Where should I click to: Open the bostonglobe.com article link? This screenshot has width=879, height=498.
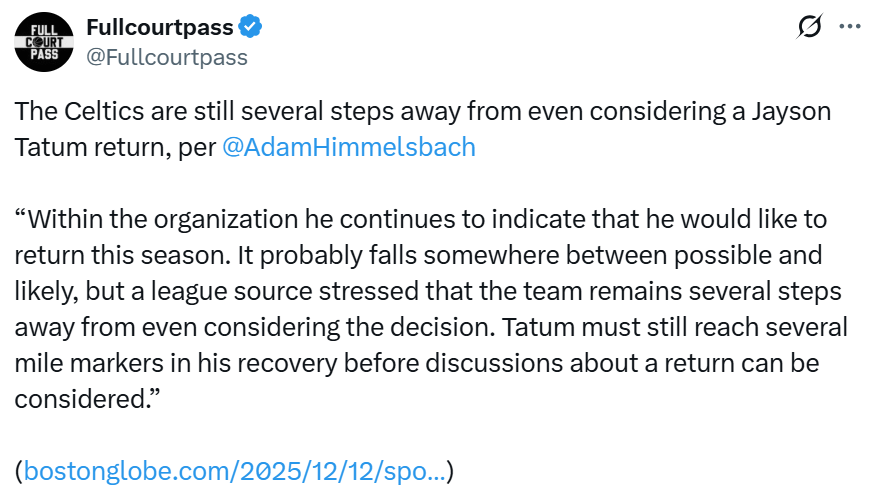click(234, 470)
